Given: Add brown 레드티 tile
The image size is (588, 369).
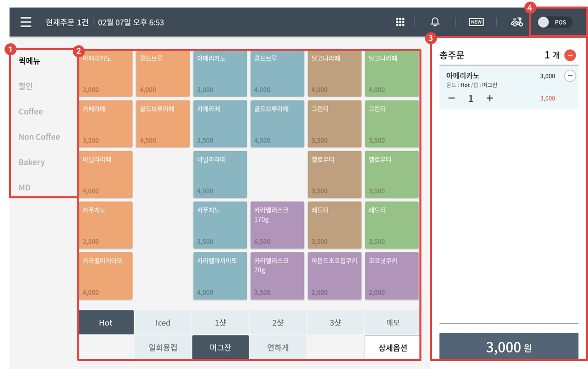Looking at the screenshot, I should 335,225.
